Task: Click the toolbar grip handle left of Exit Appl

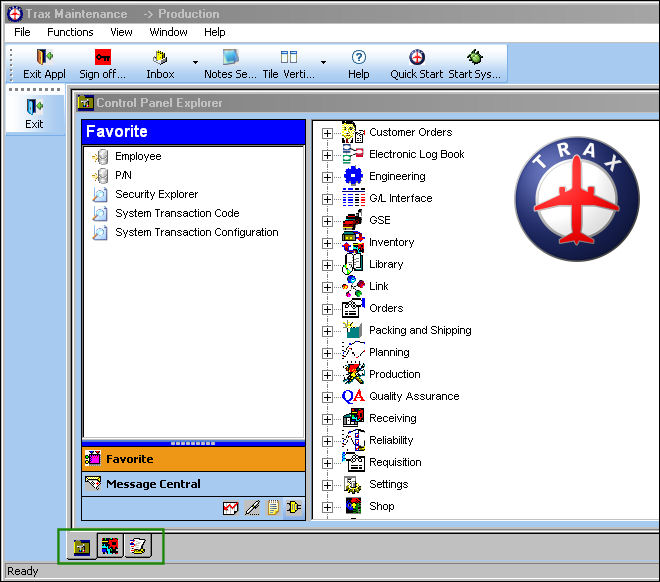Action: coord(11,64)
